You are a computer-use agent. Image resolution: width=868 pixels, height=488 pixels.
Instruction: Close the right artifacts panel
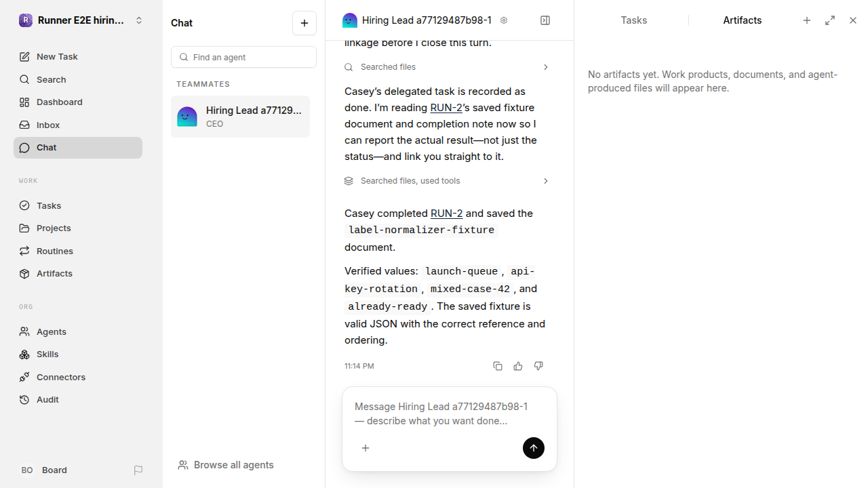point(853,20)
